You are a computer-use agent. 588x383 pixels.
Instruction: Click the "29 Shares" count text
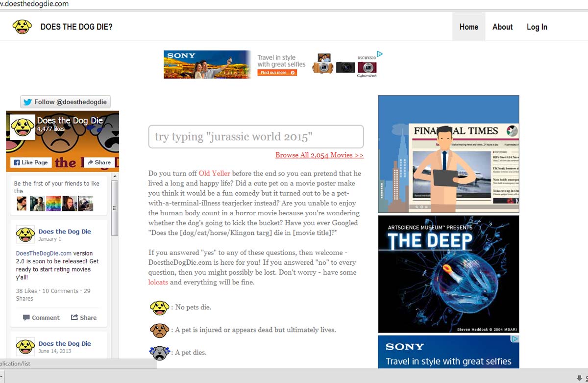click(x=53, y=295)
